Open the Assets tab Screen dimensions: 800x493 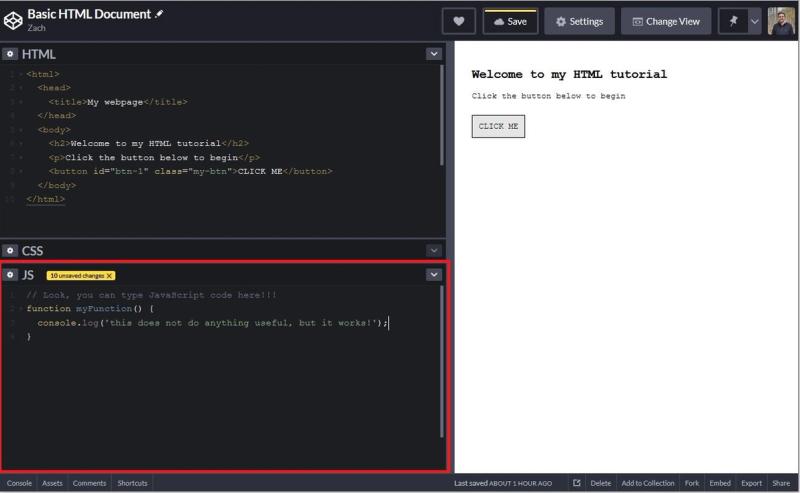click(x=52, y=483)
